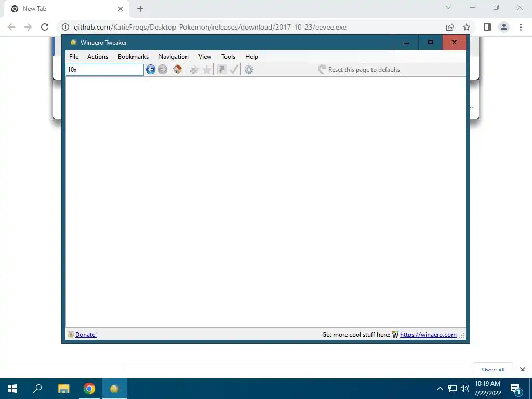This screenshot has height=399, width=532.
Task: Click the donate coins icon in status bar
Action: pyautogui.click(x=71, y=335)
